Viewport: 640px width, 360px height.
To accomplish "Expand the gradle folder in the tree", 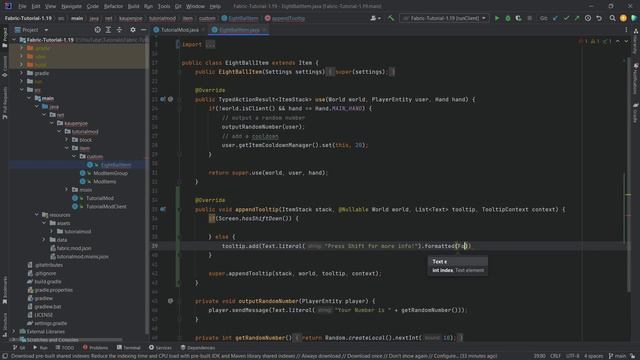I will coord(22,73).
